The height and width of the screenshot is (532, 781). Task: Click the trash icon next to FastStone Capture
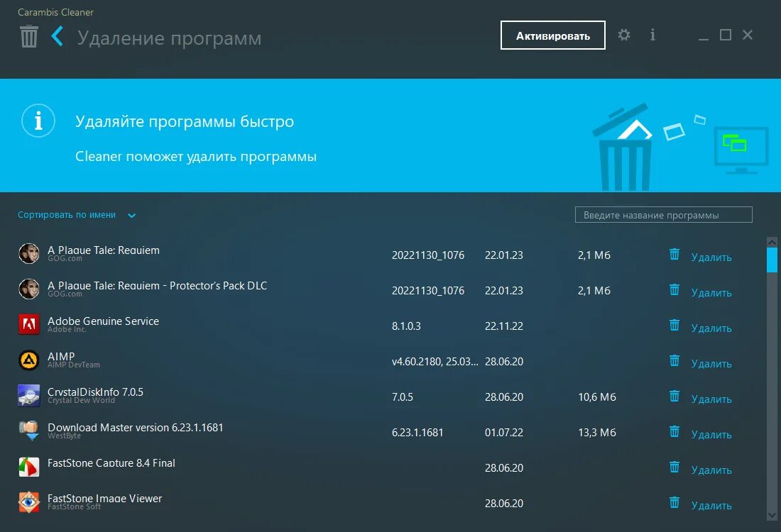674,467
